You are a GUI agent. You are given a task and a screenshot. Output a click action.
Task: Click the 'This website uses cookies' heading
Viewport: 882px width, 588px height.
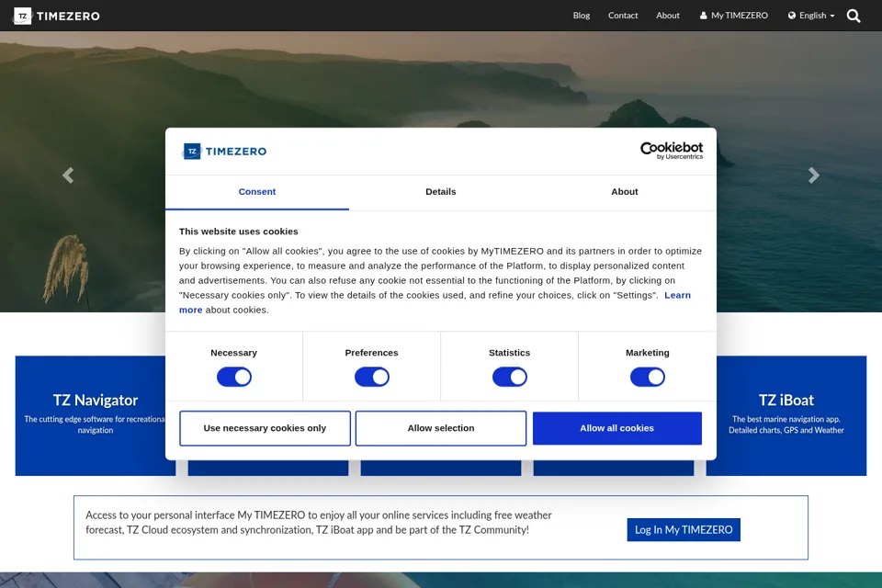tap(239, 232)
